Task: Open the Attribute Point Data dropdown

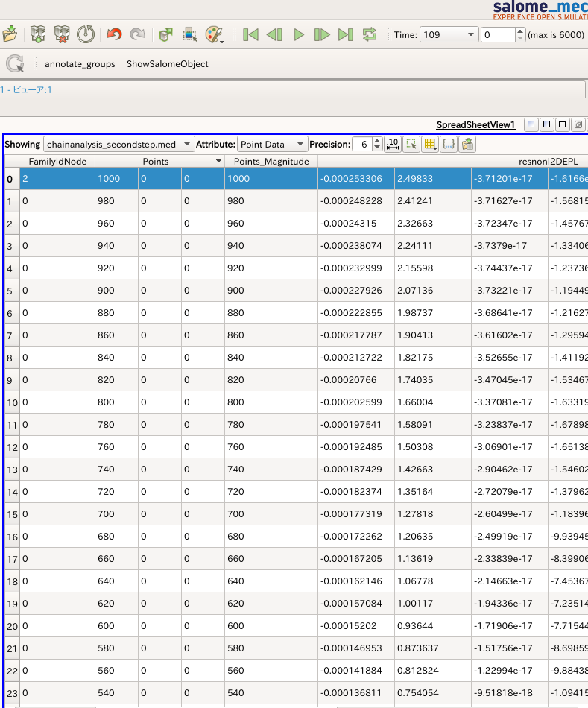Action: 272,145
